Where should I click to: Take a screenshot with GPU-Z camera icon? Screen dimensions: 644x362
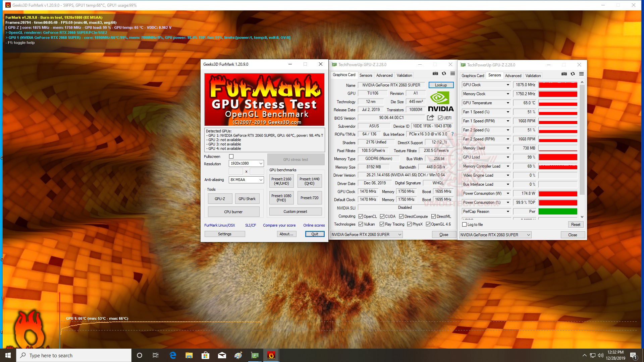tap(435, 73)
